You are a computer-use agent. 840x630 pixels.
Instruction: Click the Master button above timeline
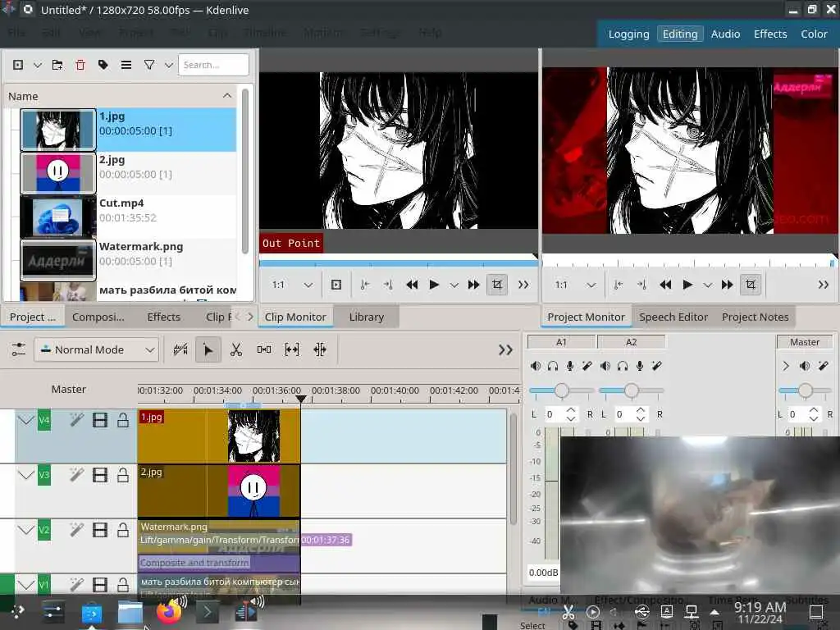[69, 390]
